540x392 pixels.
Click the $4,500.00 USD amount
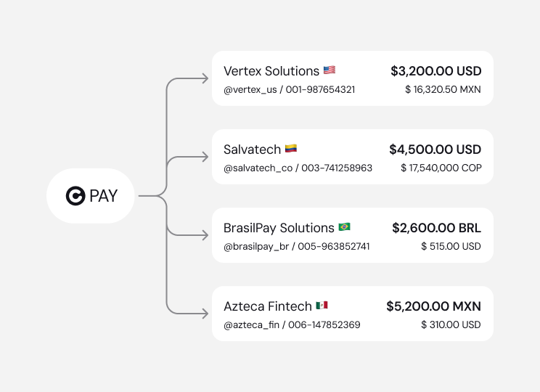[x=435, y=150]
